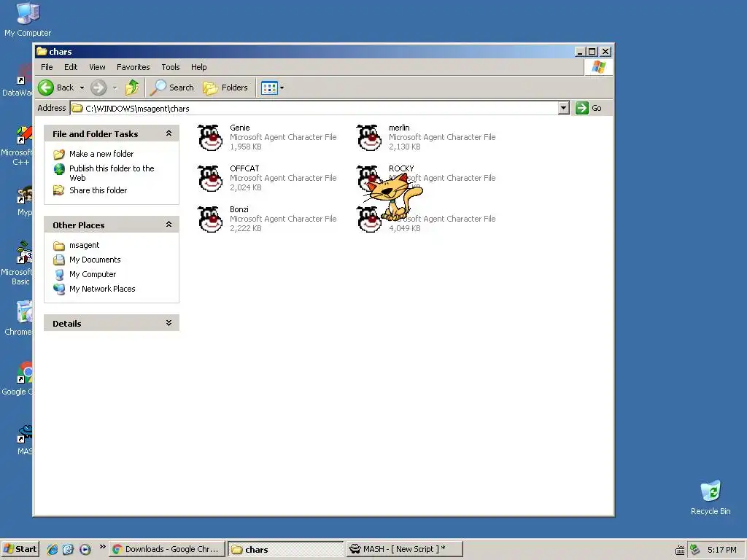Click the address path field

click(314, 108)
